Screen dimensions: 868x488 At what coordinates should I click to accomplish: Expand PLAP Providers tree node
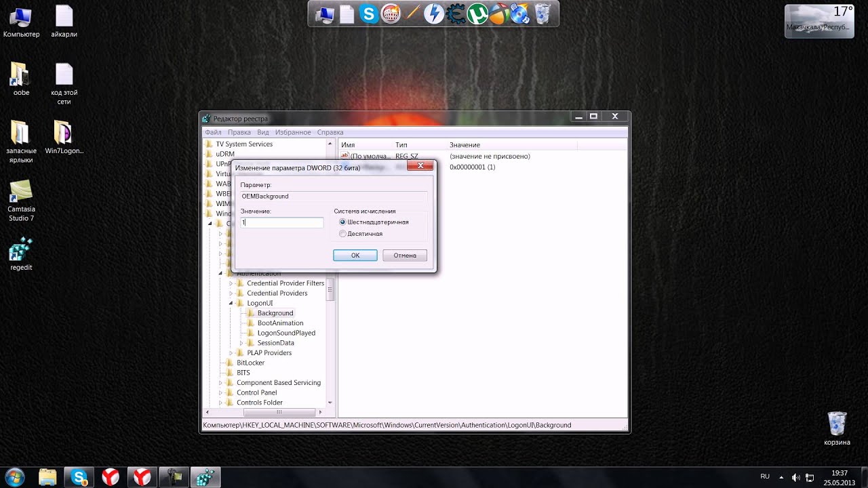[231, 353]
